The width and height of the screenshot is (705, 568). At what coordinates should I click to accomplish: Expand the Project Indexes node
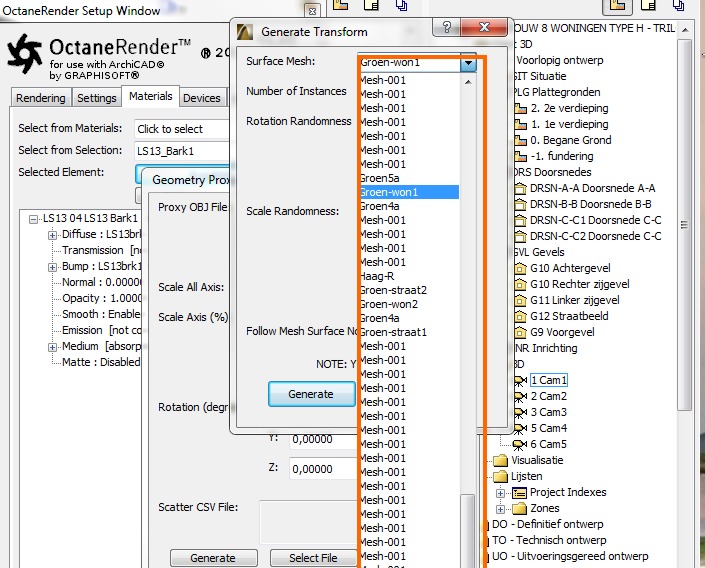tap(500, 493)
